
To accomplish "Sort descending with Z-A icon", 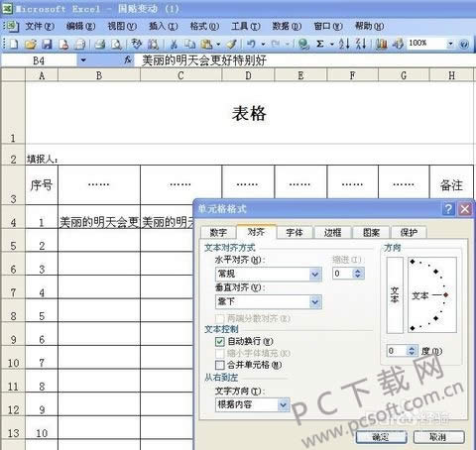I will (x=361, y=44).
